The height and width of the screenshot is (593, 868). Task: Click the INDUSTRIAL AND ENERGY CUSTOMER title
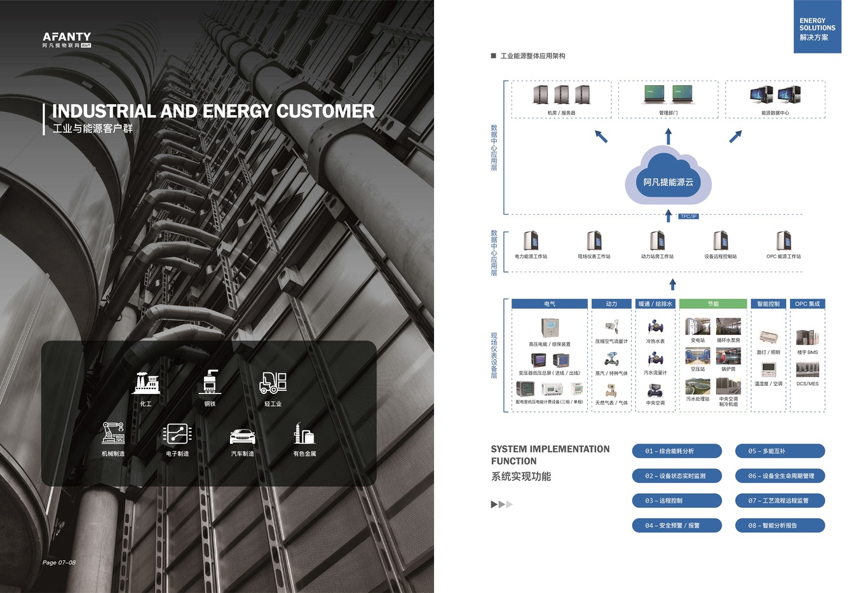(214, 111)
